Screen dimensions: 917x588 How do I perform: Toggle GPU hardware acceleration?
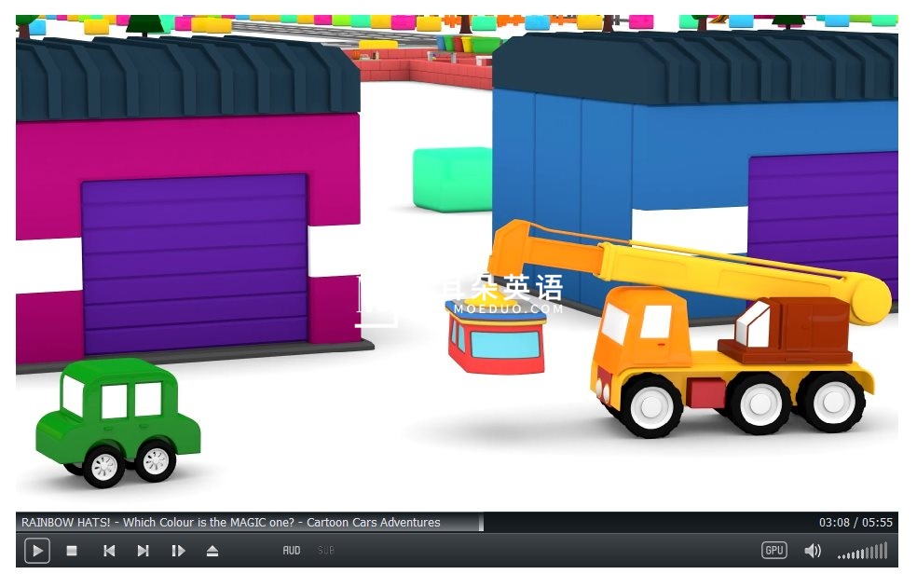pyautogui.click(x=774, y=551)
